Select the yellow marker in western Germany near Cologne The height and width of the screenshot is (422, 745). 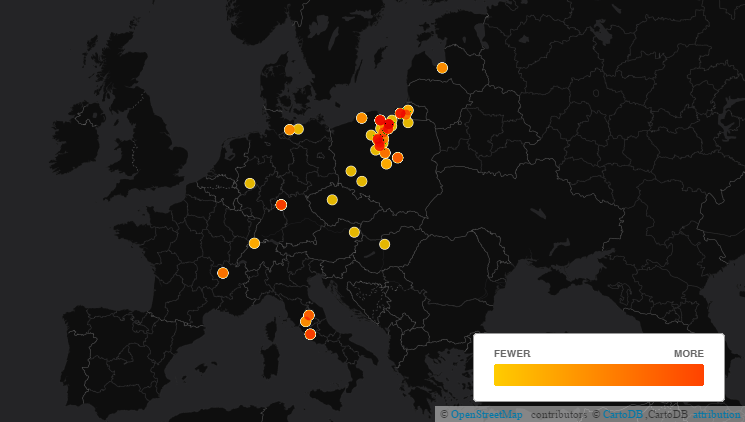[x=250, y=183]
